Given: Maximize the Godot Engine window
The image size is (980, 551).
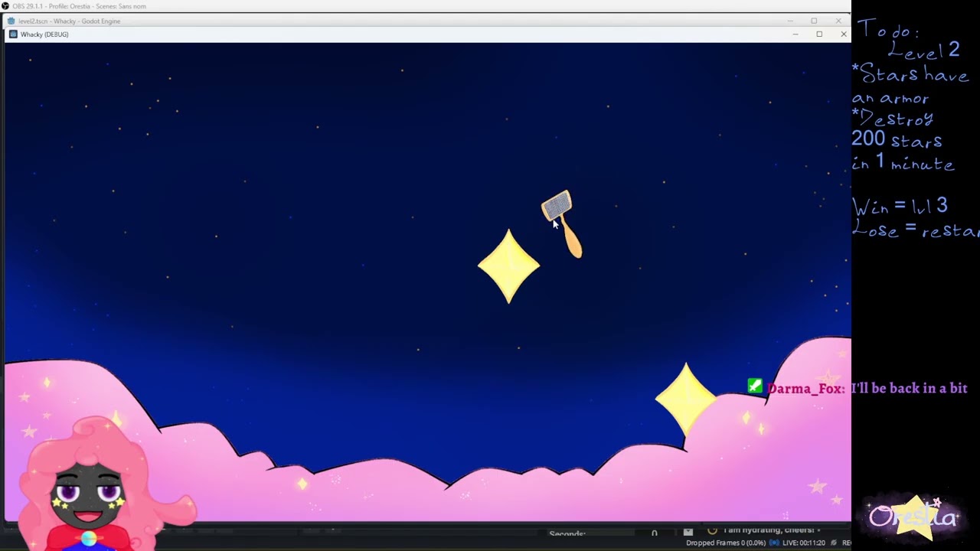Looking at the screenshot, I should click(814, 21).
